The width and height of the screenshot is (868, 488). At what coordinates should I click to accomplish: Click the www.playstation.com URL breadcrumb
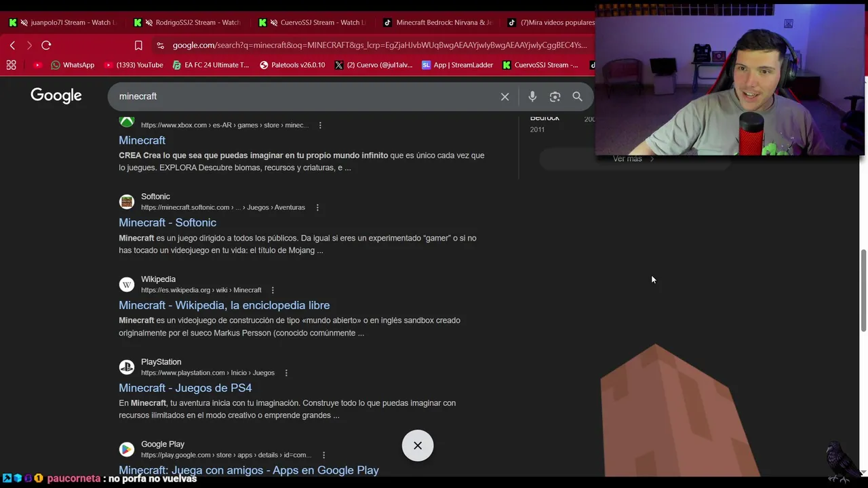click(x=208, y=373)
